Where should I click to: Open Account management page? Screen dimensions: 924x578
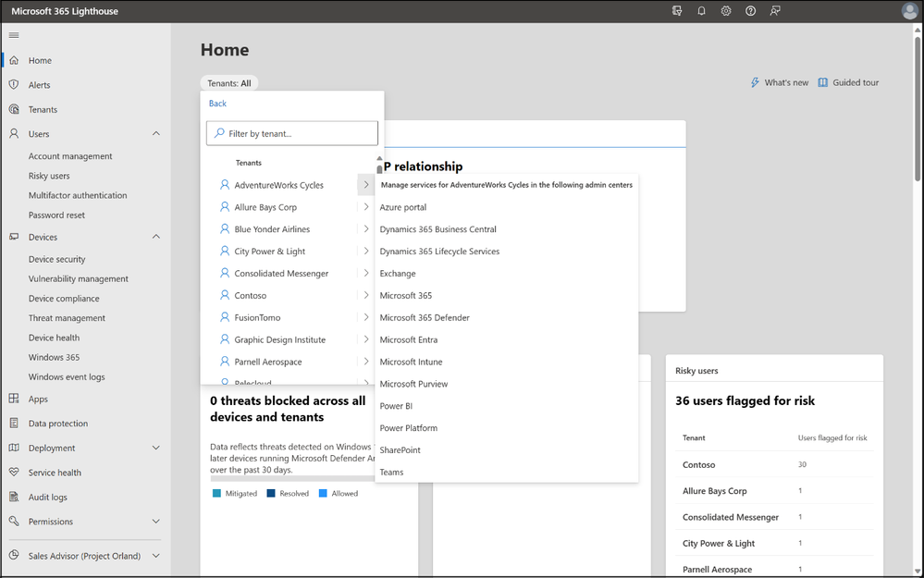[x=70, y=156]
